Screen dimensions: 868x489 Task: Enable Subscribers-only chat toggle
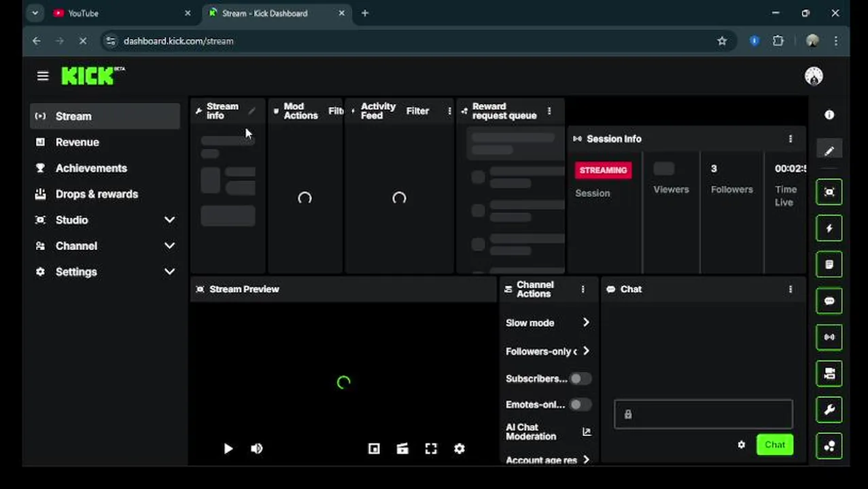580,379
